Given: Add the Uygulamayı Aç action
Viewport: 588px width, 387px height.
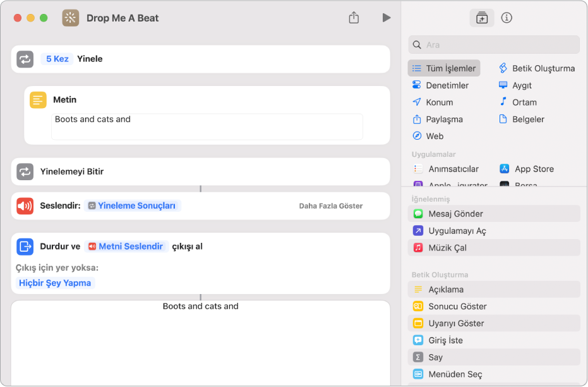Looking at the screenshot, I should click(x=494, y=231).
